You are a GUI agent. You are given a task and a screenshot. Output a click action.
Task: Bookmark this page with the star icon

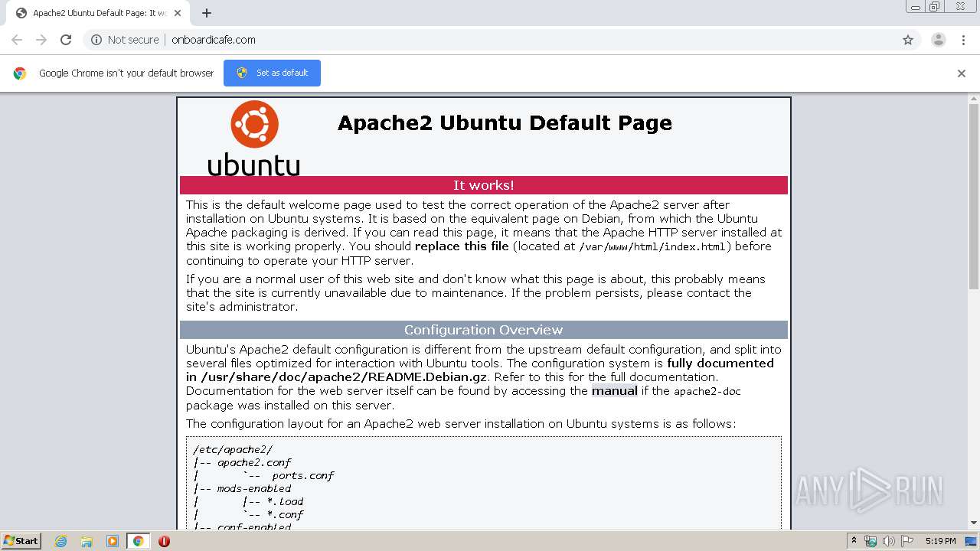[908, 40]
